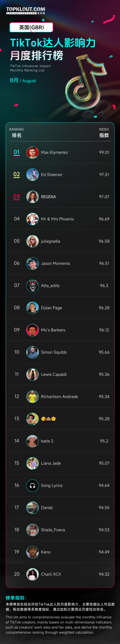Click the emoji-only username at rank 13
This screenshot has height=644, width=120.
(48, 419)
